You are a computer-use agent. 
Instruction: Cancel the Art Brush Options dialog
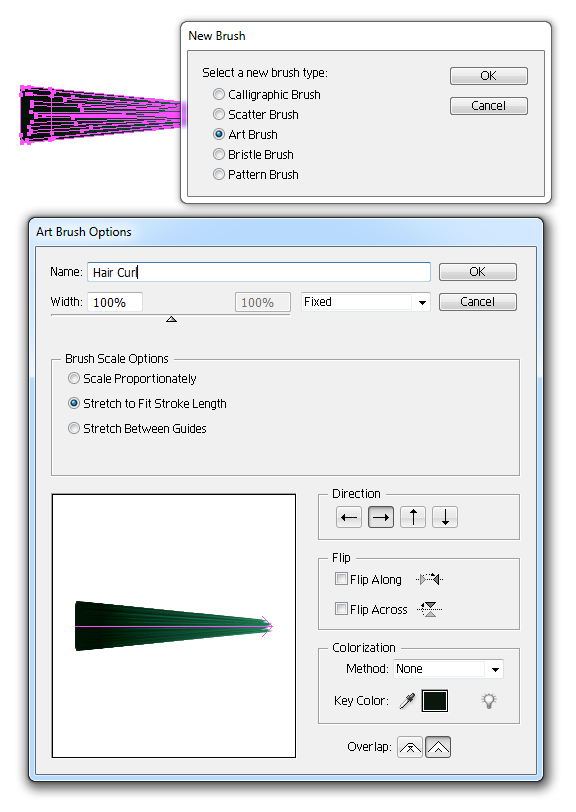tap(478, 302)
